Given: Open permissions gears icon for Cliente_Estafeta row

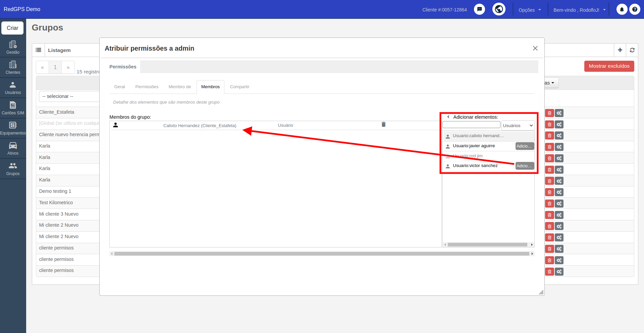Looking at the screenshot, I should [x=559, y=113].
